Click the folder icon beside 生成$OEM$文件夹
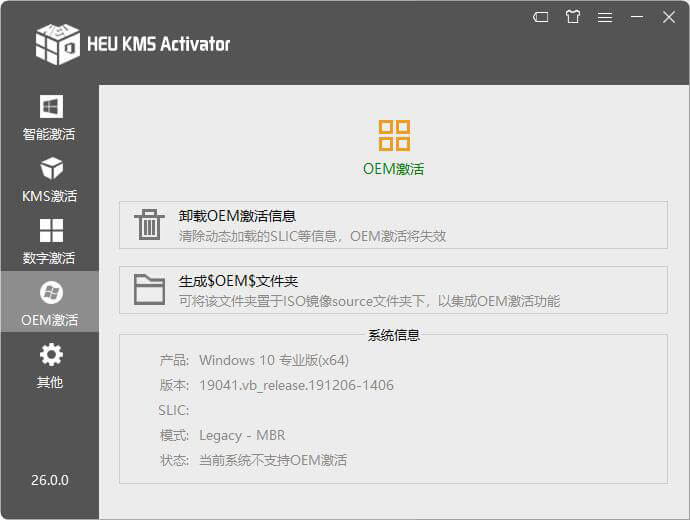The height and width of the screenshot is (520, 690). pyautogui.click(x=149, y=290)
